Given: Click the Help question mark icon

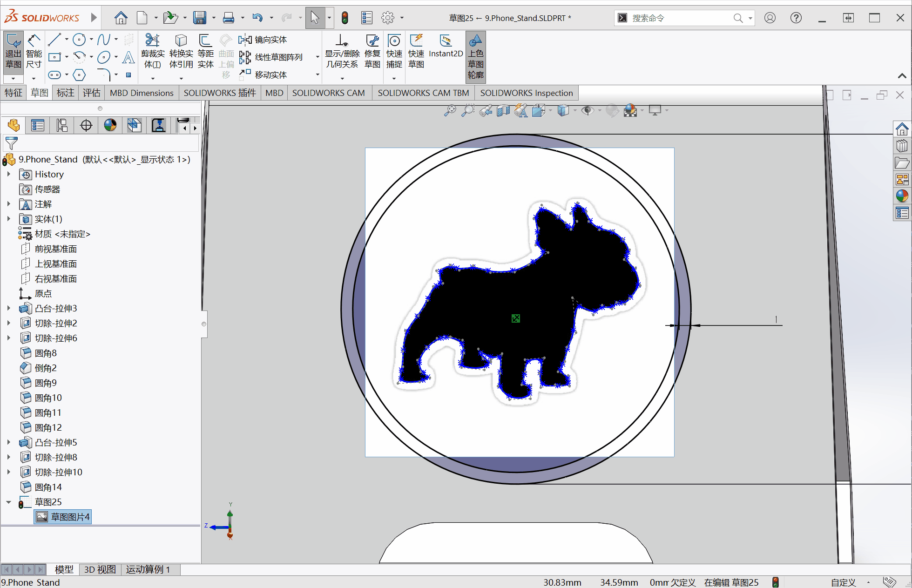Looking at the screenshot, I should tap(796, 18).
